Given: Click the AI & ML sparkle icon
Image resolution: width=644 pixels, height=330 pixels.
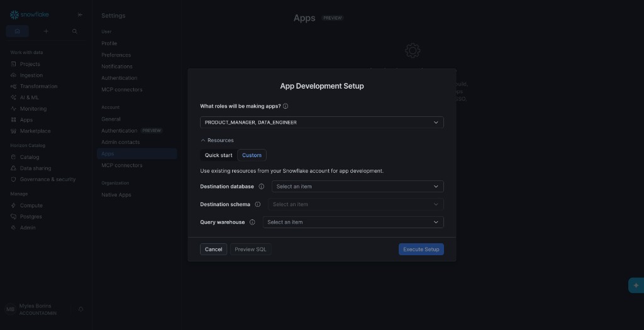Looking at the screenshot, I should 14,97.
